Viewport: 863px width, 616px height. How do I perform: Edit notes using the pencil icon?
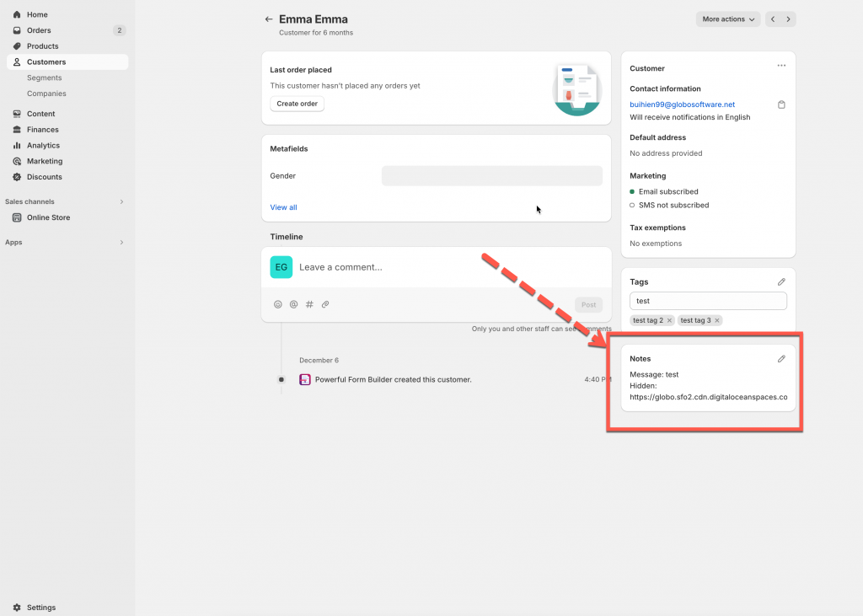[781, 359]
